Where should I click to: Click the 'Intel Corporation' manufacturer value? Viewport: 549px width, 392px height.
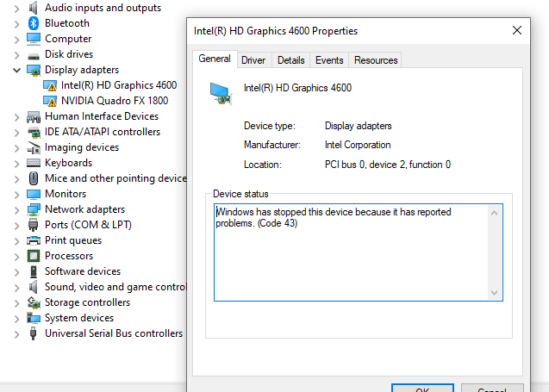point(358,145)
